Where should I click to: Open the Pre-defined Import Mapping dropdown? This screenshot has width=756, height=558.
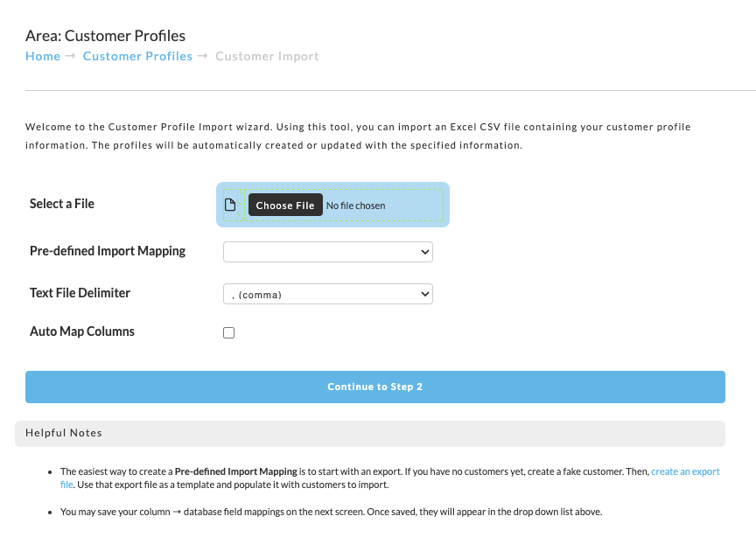328,252
